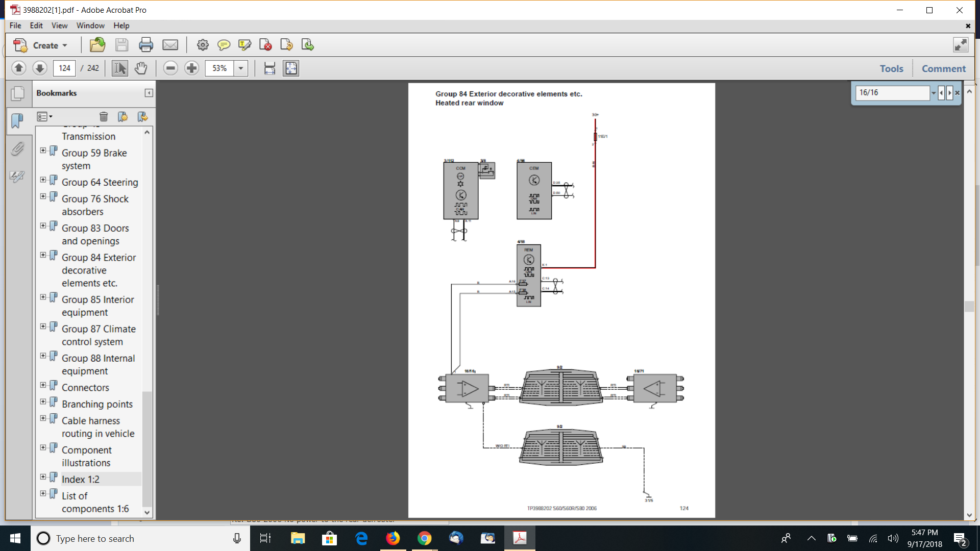Delete selected bookmark trash icon
Viewport: 980px width, 551px height.
coord(104,117)
